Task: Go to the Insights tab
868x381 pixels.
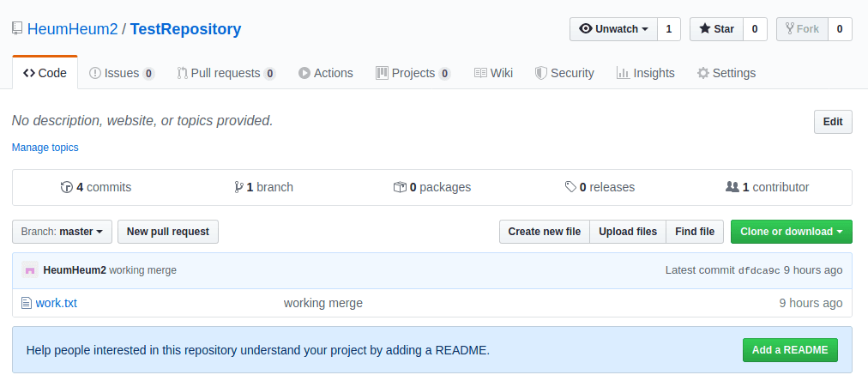Action: pyautogui.click(x=645, y=73)
